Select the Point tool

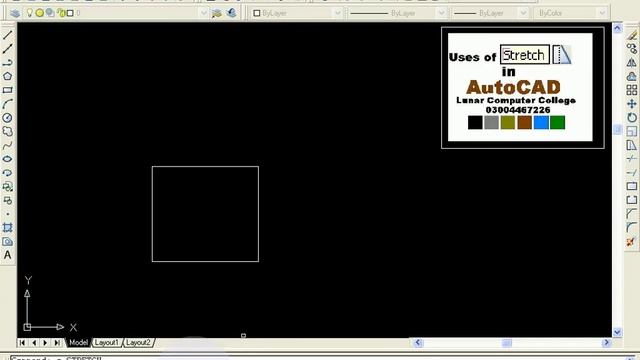pyautogui.click(x=7, y=214)
